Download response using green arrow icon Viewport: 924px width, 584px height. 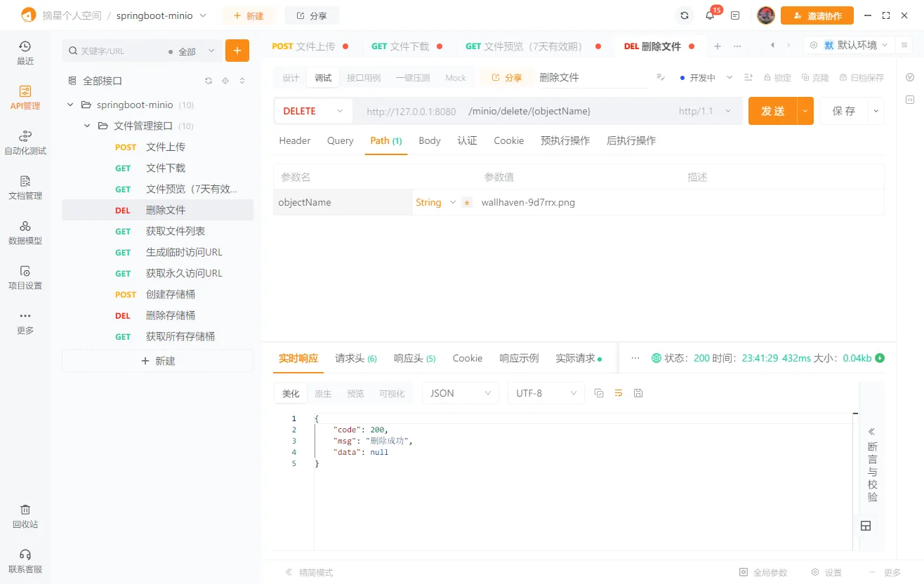pos(880,358)
